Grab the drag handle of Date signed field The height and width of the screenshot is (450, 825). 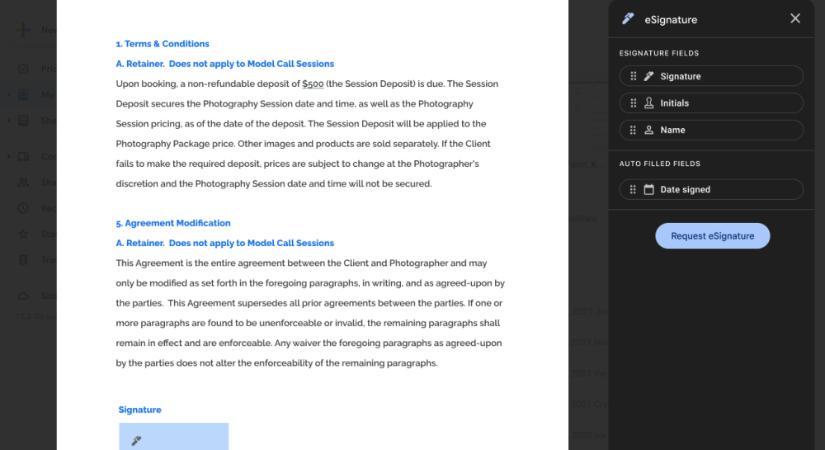[633, 189]
